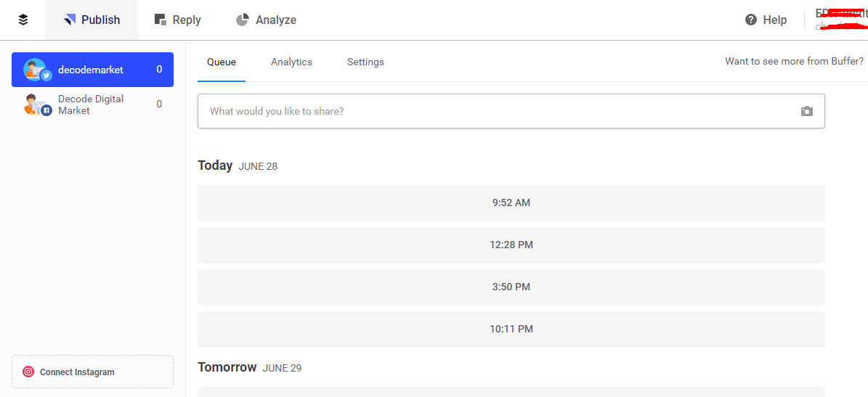The width and height of the screenshot is (868, 397).
Task: Select the decodemarket Twitter account
Action: click(92, 70)
